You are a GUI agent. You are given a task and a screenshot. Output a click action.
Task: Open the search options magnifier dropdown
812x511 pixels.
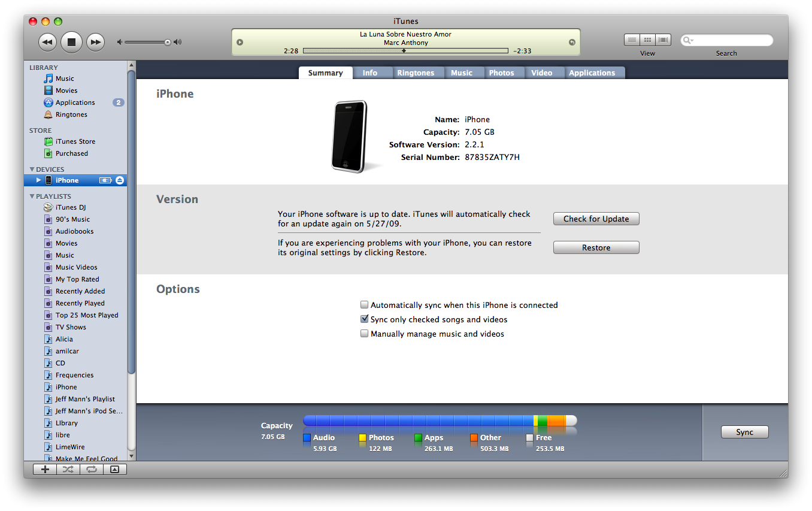click(689, 41)
